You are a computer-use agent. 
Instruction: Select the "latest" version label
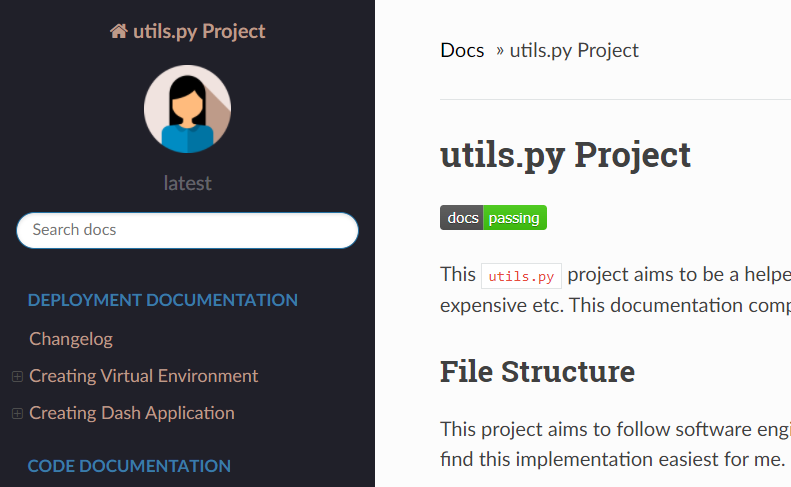187,183
